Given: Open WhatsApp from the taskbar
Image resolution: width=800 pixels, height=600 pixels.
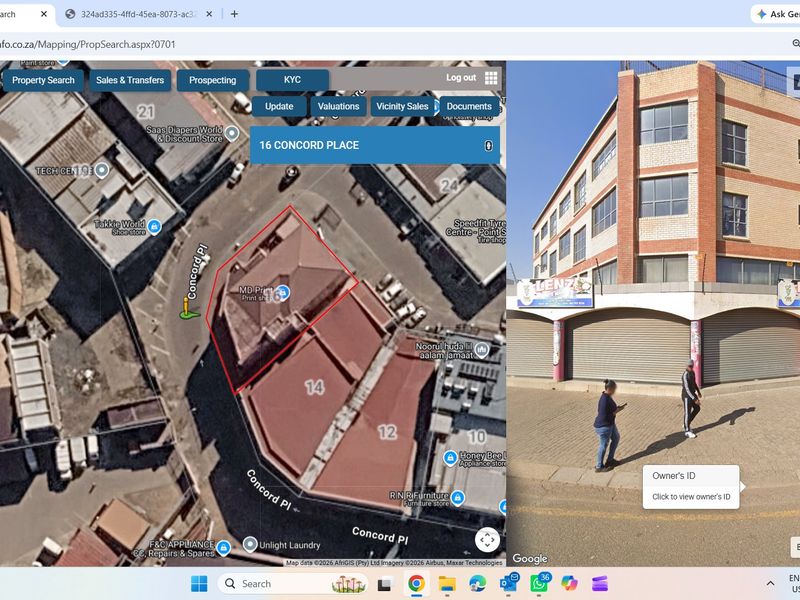Looking at the screenshot, I should [x=540, y=583].
